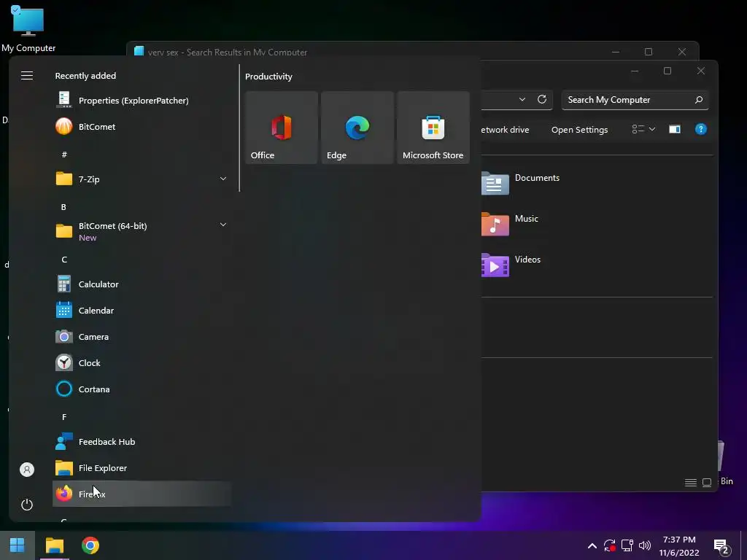
Task: Open Properties (ExplorerPatcher) from recently added
Action: tap(142, 101)
